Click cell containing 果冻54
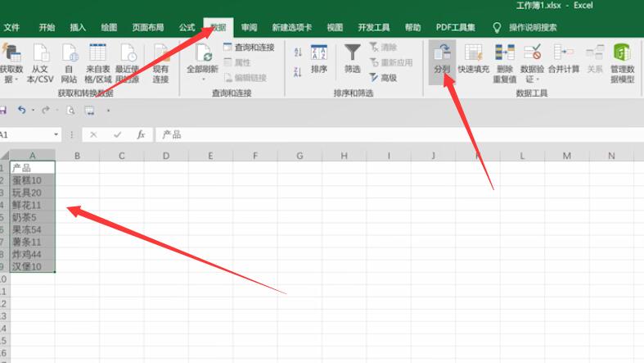 pyautogui.click(x=33, y=229)
